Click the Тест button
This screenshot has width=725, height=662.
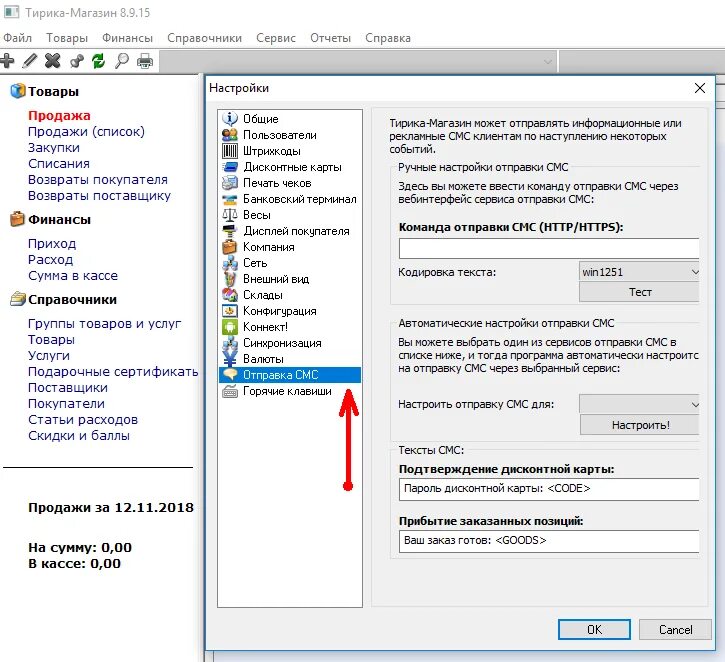pos(639,292)
